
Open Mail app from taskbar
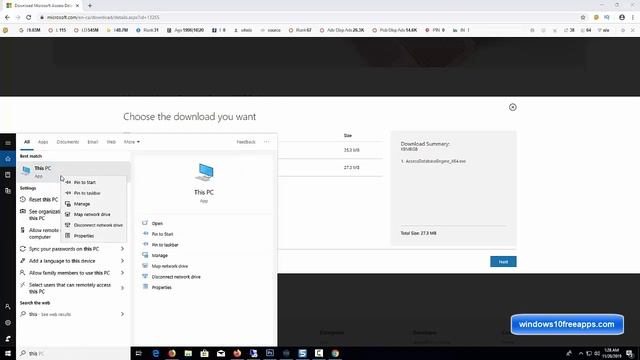point(221,353)
